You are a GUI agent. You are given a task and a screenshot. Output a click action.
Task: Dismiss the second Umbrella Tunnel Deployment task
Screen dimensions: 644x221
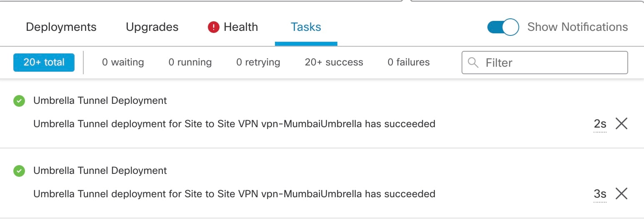tap(621, 194)
